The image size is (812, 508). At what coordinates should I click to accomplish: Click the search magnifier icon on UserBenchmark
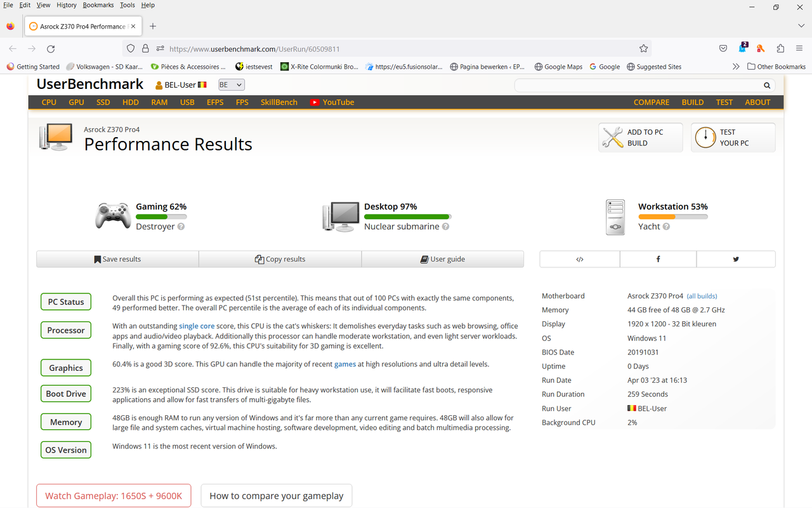point(767,85)
